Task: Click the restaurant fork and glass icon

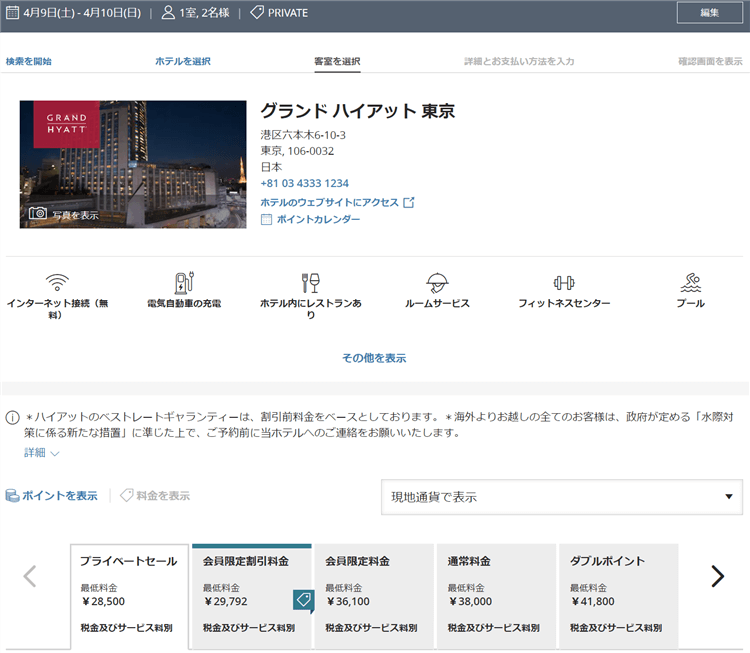Action: 310,282
